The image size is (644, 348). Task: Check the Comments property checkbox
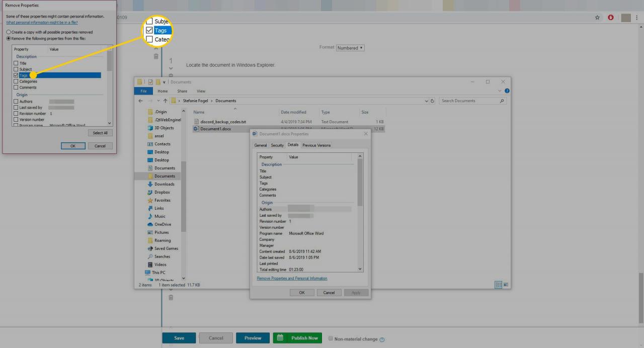pos(16,88)
